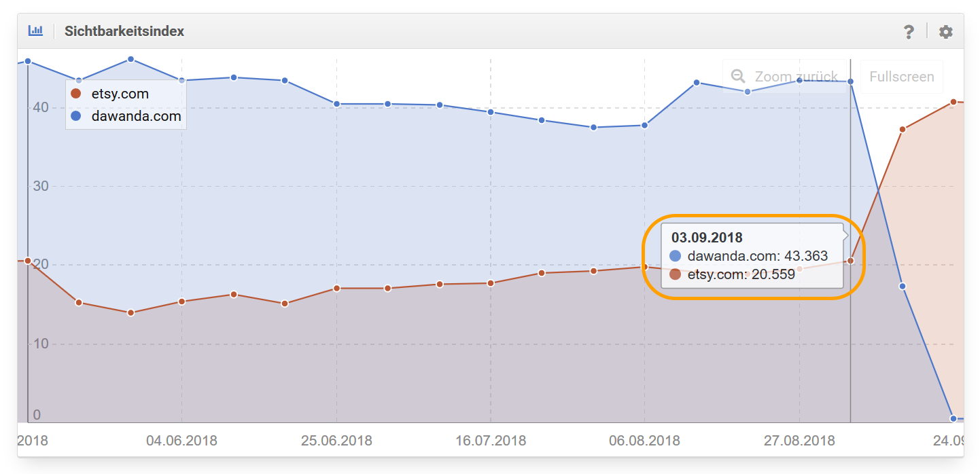Image resolution: width=980 pixels, height=474 pixels.
Task: Click the magnifier icon in Zoom zurück
Action: [738, 77]
